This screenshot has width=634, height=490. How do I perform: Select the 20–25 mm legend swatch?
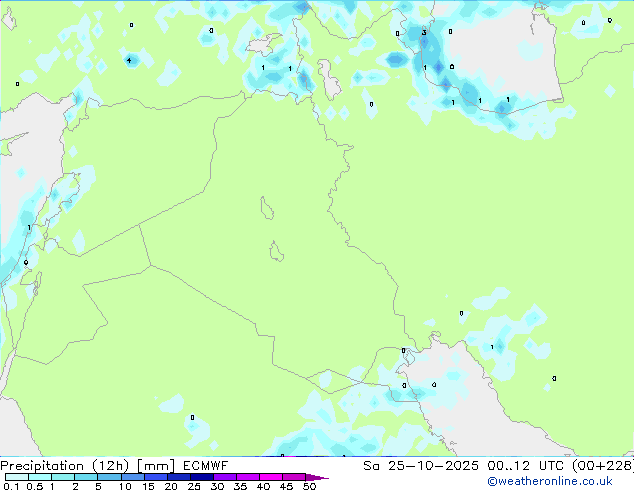point(178,477)
